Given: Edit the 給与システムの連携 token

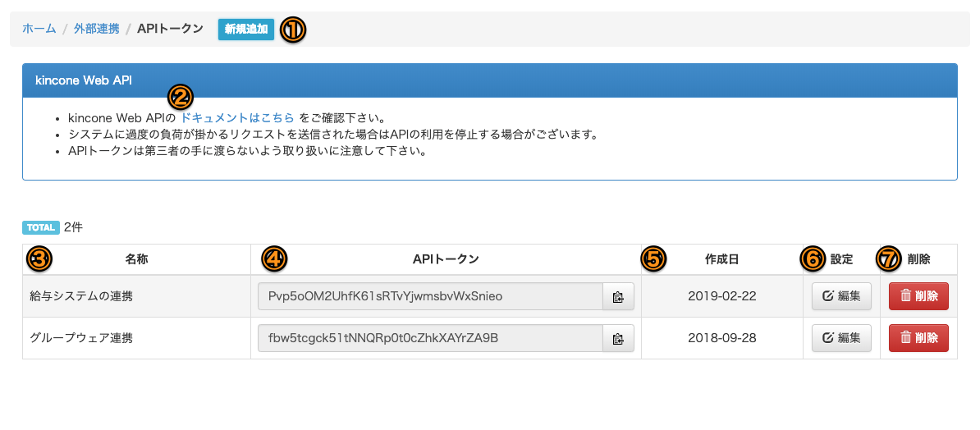Looking at the screenshot, I should pos(841,296).
